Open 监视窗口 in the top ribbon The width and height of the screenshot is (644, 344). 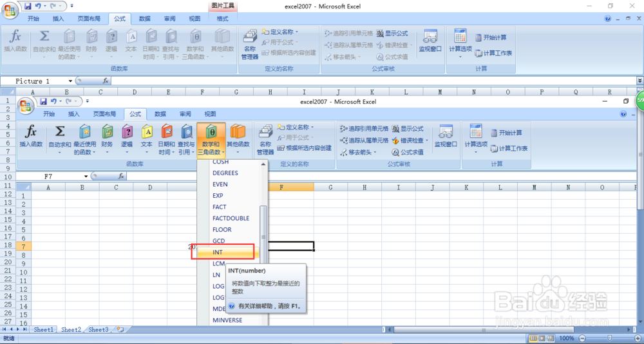click(x=430, y=41)
